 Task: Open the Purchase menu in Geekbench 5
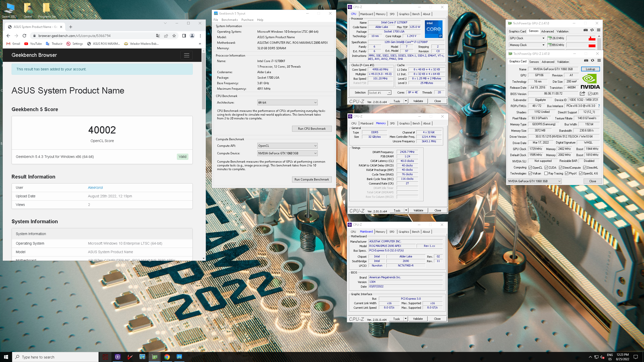[x=248, y=20]
